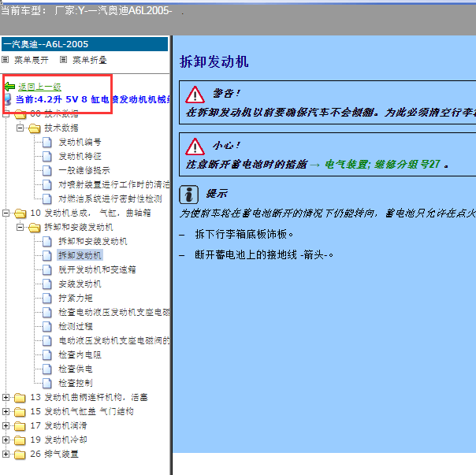The width and height of the screenshot is (476, 475).
Task: Click 断开蓄电池上的接地线 step text
Action: pyautogui.click(x=264, y=254)
